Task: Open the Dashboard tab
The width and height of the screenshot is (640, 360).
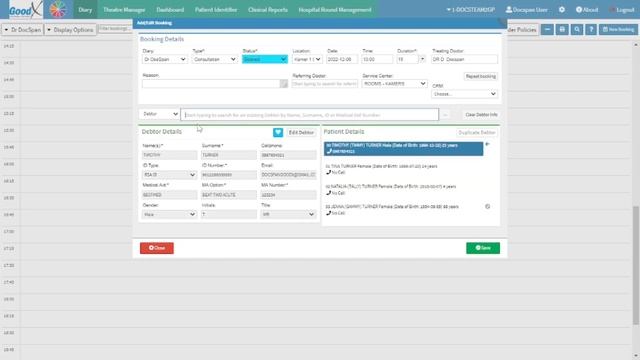Action: 170,9
